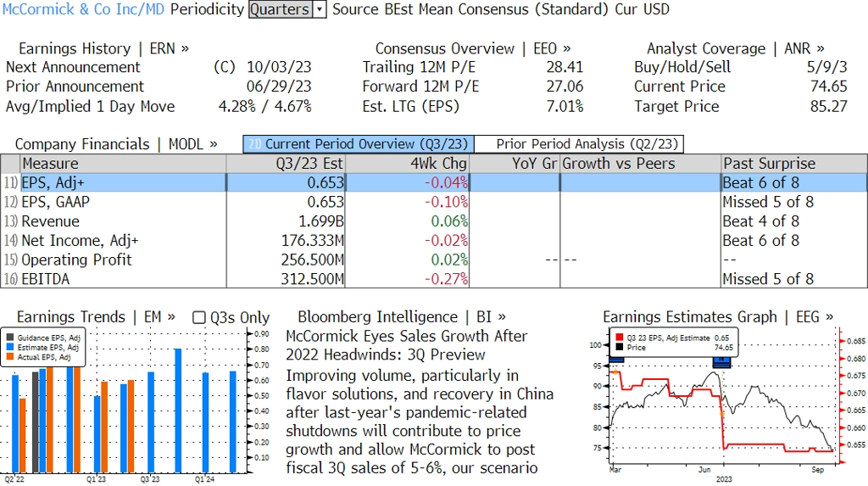Viewport: 868px width, 486px height.
Task: Click blue Estimate EPS, Adj legend icon
Action: [11, 348]
